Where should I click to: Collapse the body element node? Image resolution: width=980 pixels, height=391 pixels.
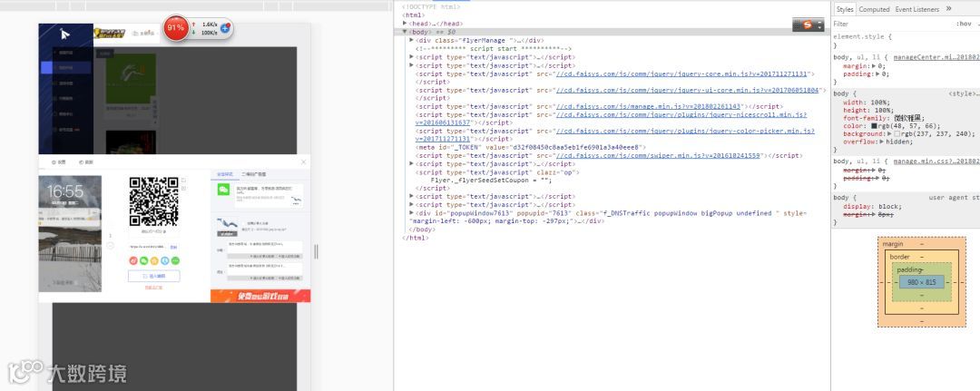tap(405, 31)
